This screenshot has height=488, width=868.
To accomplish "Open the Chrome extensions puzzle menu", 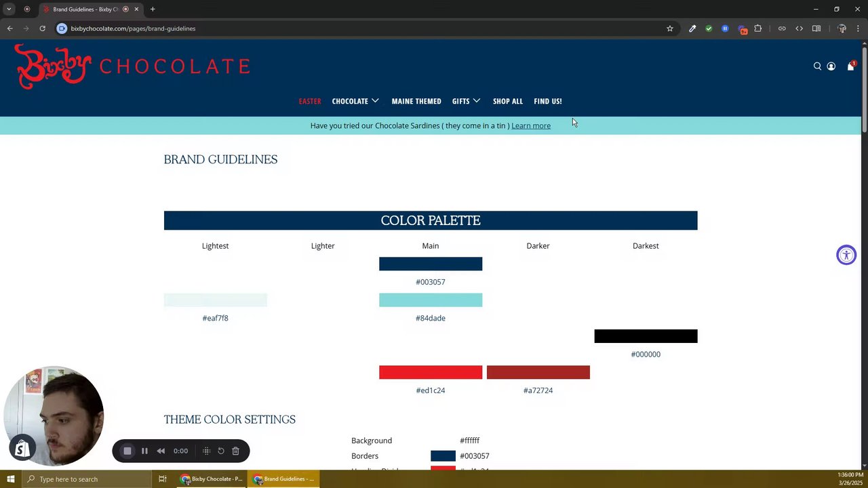I will click(758, 28).
